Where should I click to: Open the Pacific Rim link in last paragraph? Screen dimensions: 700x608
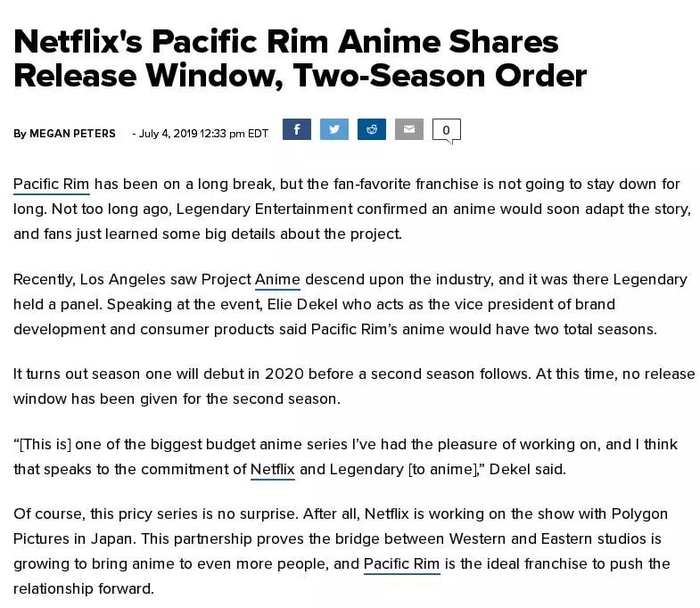401,564
